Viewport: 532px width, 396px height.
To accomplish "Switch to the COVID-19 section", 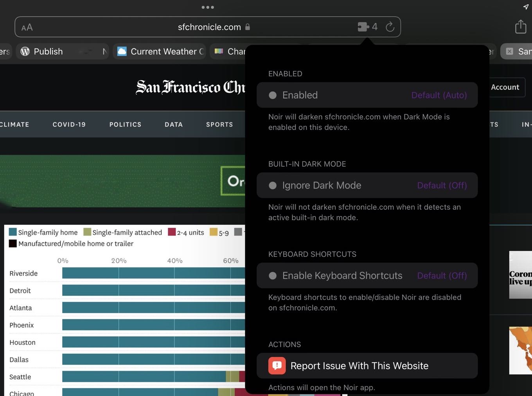I will [69, 124].
